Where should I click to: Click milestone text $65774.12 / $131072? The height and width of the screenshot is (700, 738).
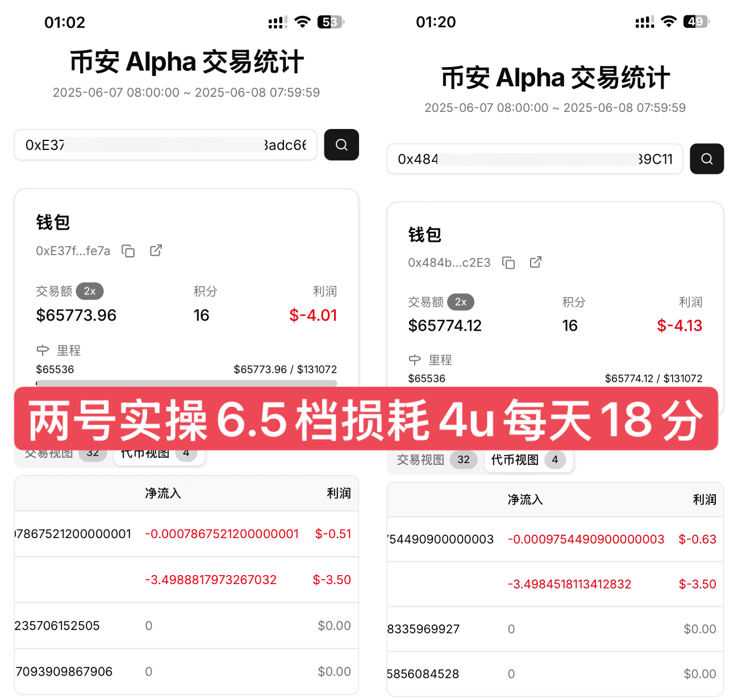tap(653, 378)
